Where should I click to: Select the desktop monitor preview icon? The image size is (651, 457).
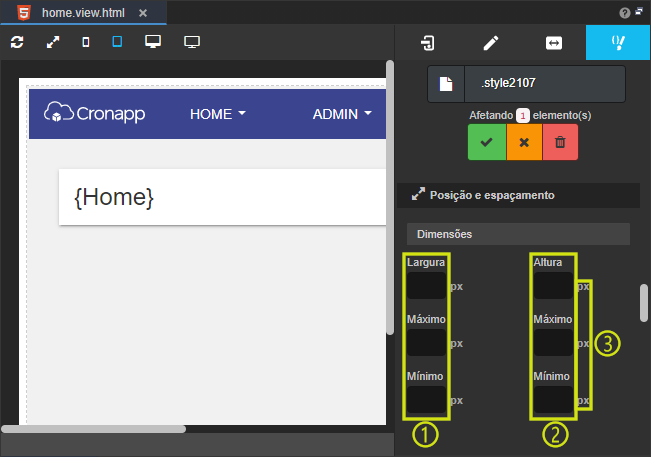[x=153, y=42]
